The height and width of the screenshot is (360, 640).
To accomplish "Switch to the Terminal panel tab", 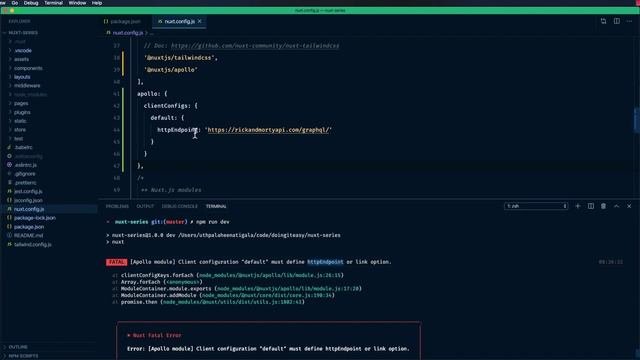I will [x=216, y=207].
